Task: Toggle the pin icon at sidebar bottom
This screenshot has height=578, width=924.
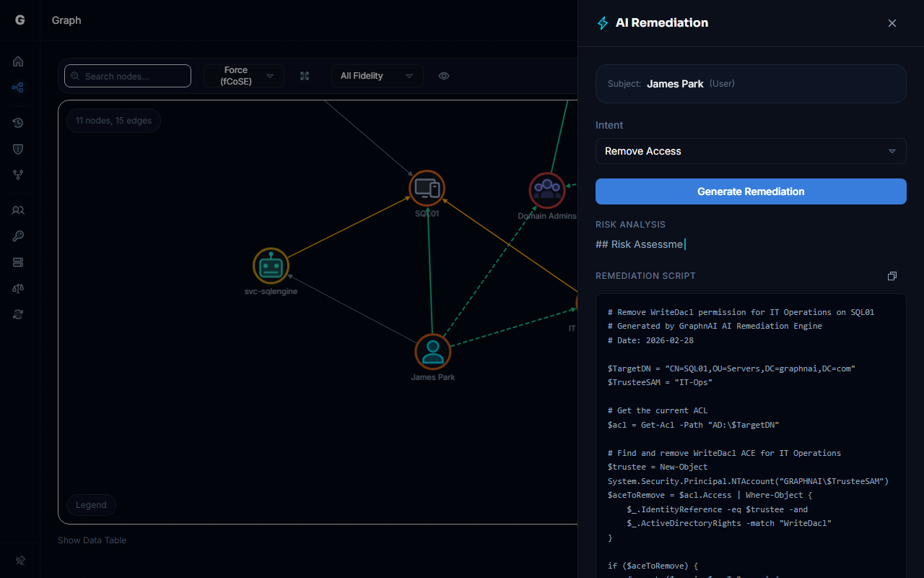Action: point(19,560)
